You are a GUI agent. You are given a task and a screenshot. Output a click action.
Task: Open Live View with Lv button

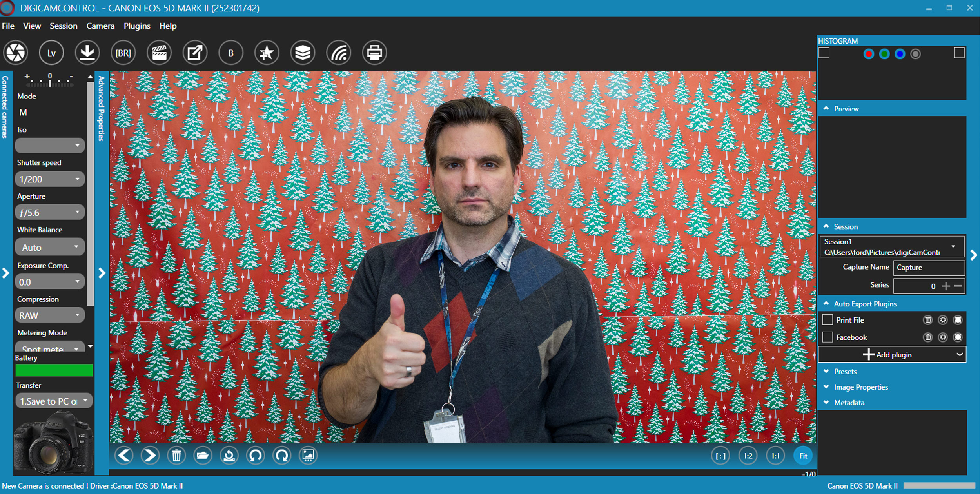[51, 53]
